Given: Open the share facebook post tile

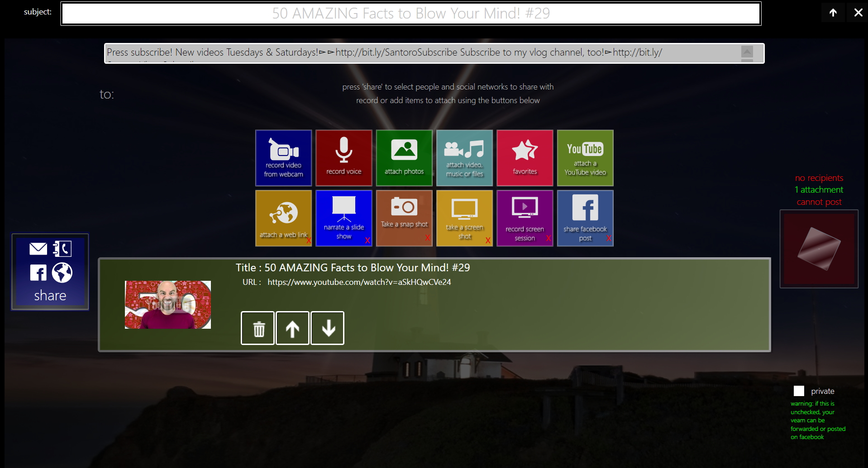Looking at the screenshot, I should click(x=585, y=218).
